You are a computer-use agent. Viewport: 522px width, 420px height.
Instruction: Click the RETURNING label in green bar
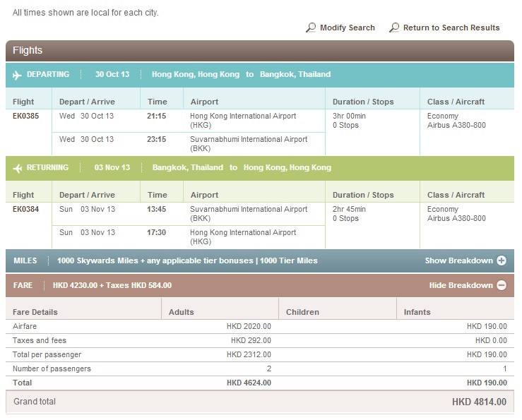point(48,168)
